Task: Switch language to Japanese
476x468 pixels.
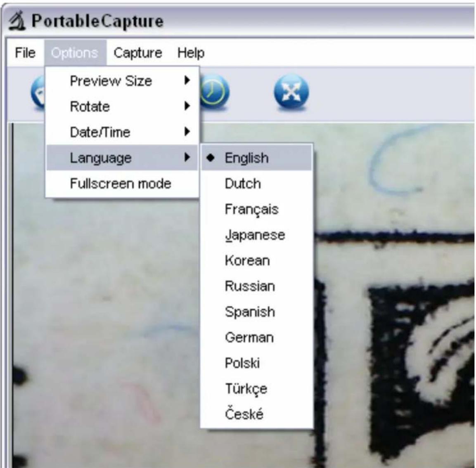Action: [x=257, y=234]
